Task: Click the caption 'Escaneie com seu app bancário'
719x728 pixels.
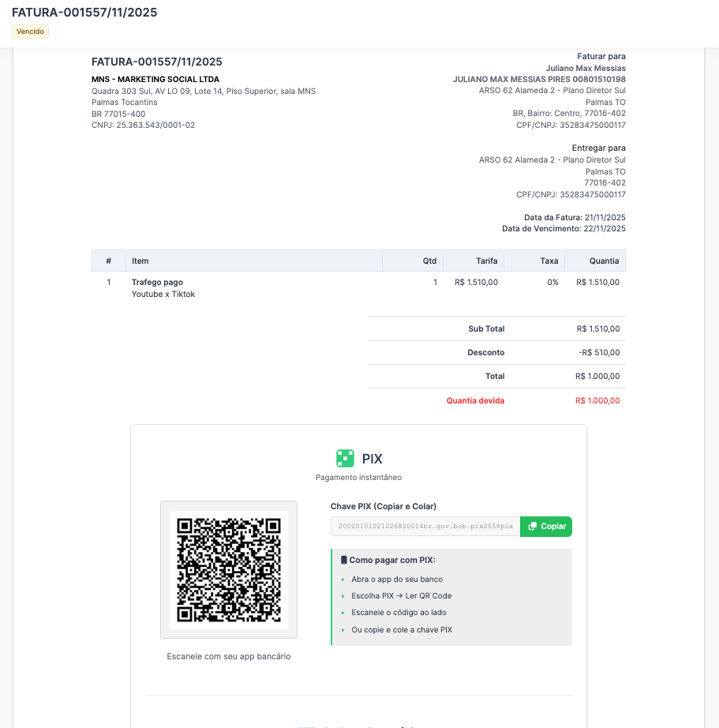Action: point(228,656)
